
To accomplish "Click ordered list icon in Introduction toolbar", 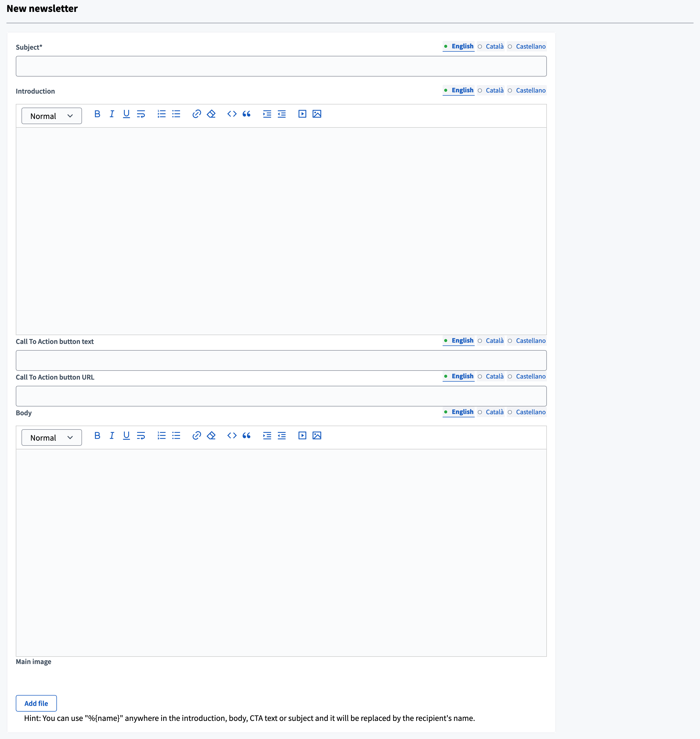I will point(161,114).
